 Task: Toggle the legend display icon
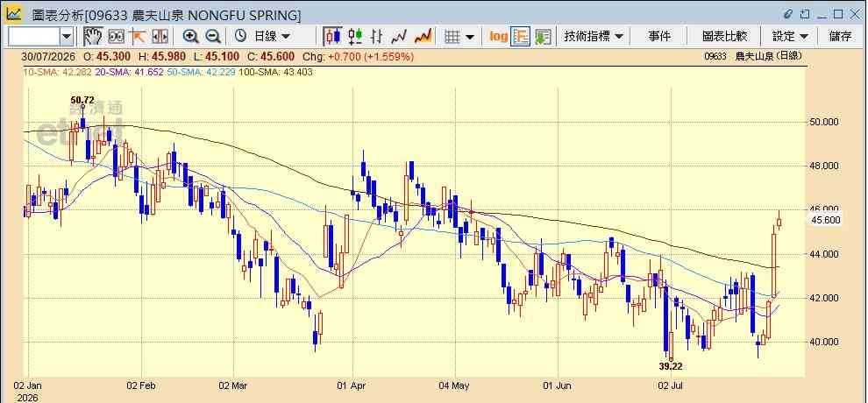tap(520, 37)
